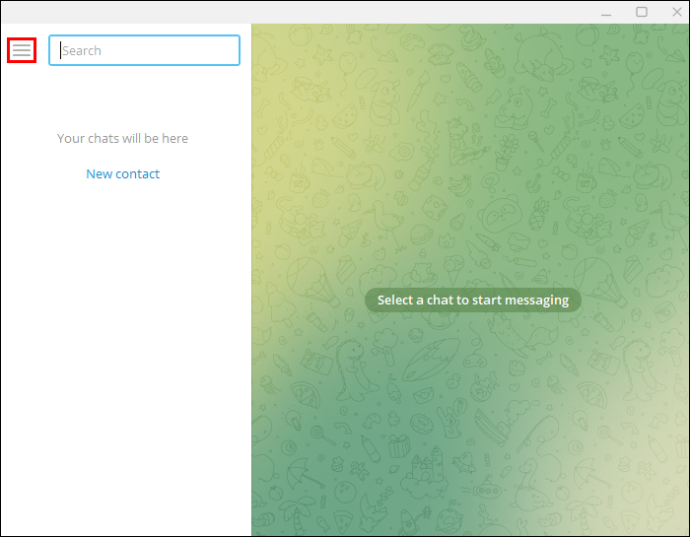Screen dimensions: 690x537
Task: Focus the Search input field
Action: click(x=144, y=50)
